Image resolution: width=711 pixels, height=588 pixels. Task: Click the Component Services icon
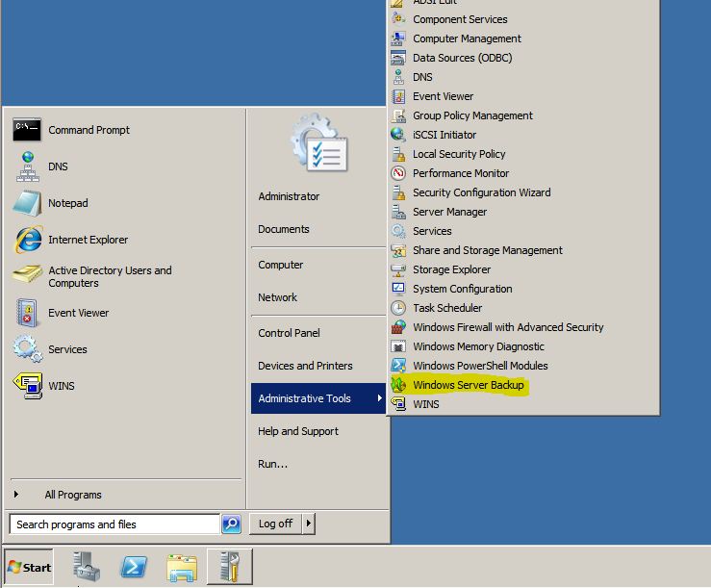[398, 19]
